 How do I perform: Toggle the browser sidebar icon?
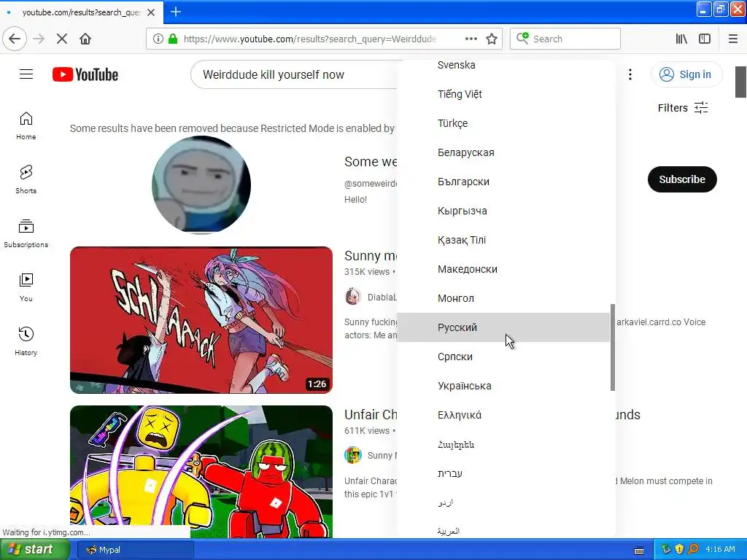[x=705, y=39]
